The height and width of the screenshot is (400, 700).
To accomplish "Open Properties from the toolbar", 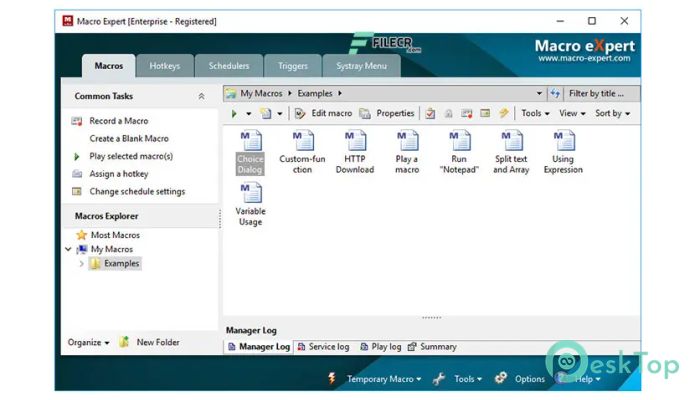I will click(x=387, y=113).
